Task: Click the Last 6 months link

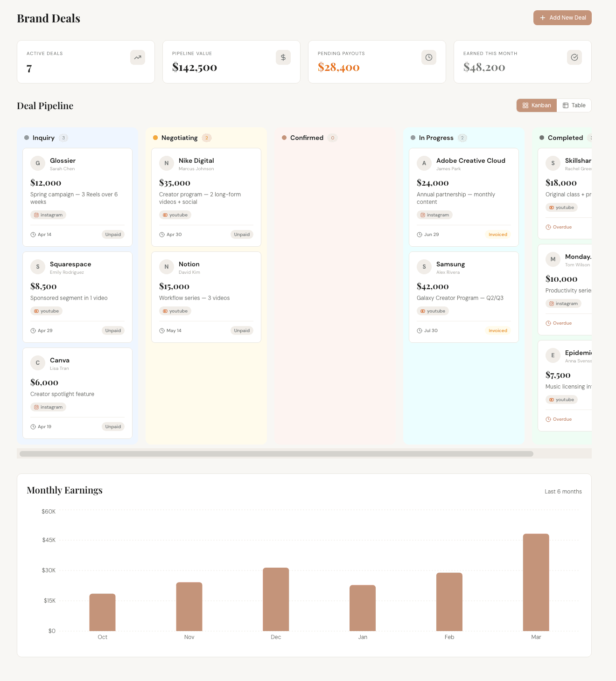Action: (x=563, y=491)
